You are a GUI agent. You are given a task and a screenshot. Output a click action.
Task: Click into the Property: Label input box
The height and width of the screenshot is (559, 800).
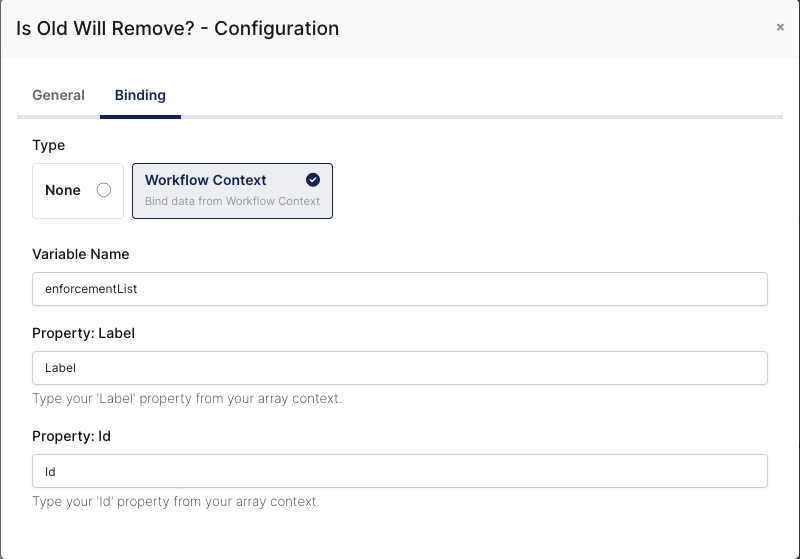coord(400,368)
